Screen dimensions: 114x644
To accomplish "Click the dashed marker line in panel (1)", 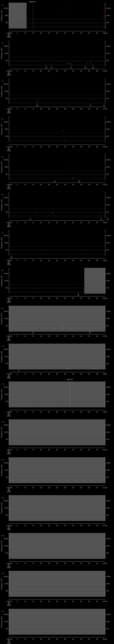I will pos(33,15).
